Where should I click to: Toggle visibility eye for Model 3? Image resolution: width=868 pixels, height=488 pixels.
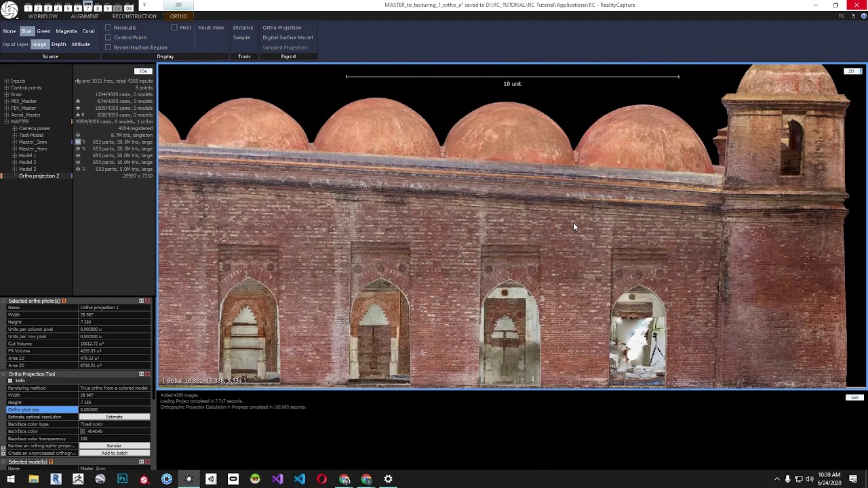tap(77, 169)
